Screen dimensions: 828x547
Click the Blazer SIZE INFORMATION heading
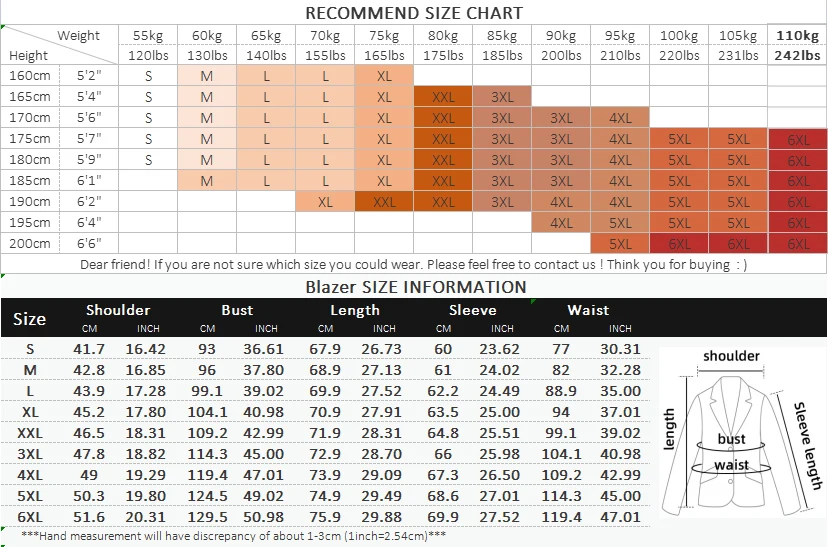(x=414, y=287)
